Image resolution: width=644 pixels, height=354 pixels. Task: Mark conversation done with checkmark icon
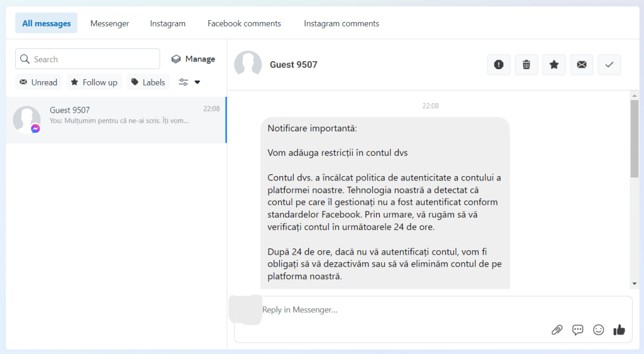(x=609, y=65)
